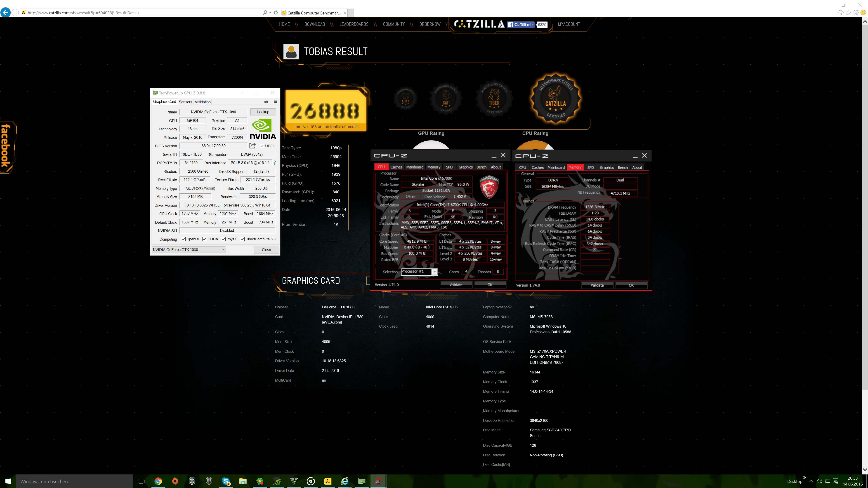
Task: Open Mainboard tab in CPU-Z processor window
Action: (x=415, y=167)
